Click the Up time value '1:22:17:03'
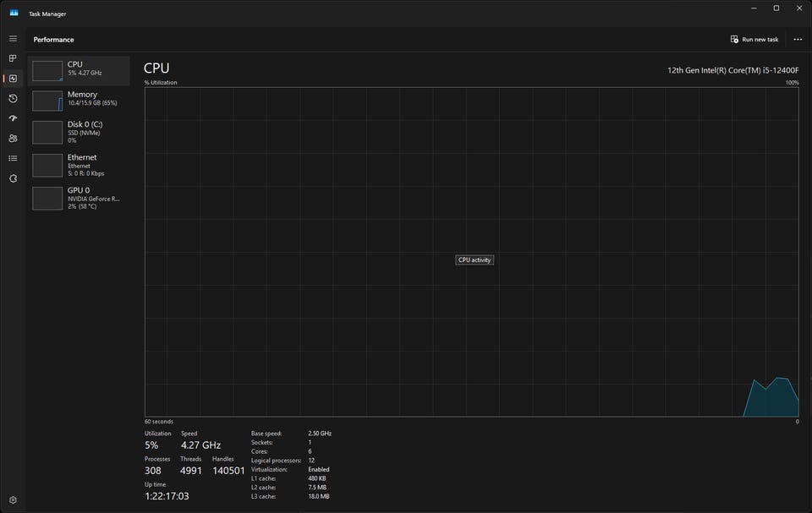 click(x=167, y=496)
